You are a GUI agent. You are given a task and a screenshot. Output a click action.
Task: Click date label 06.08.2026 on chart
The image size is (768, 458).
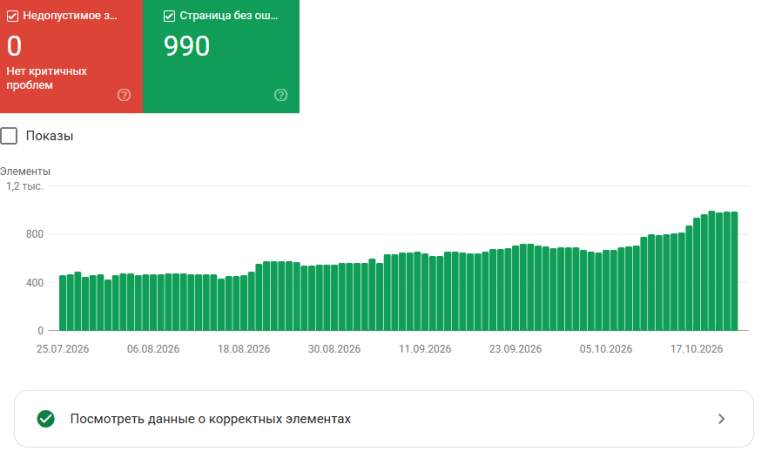pos(153,349)
